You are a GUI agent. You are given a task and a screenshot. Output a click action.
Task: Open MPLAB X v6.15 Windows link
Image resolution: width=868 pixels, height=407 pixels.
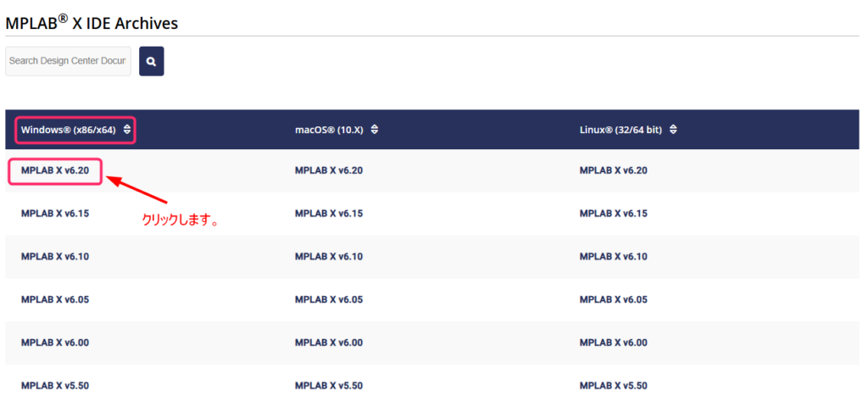tap(55, 214)
